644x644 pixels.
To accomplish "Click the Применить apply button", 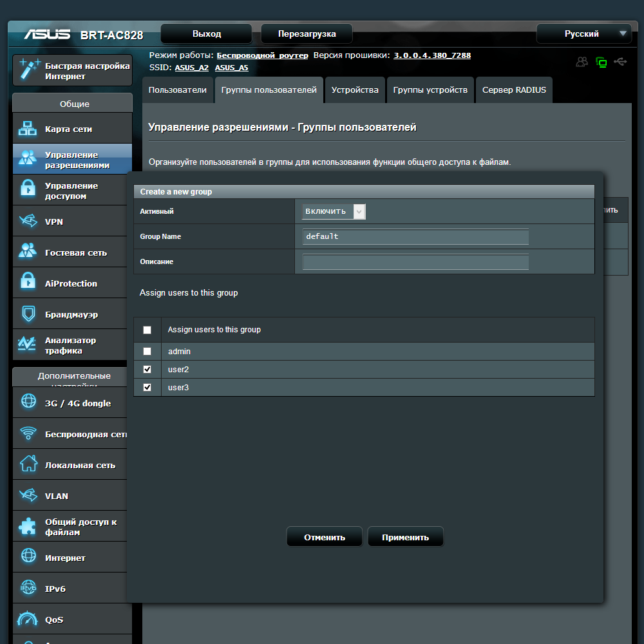I will pyautogui.click(x=405, y=537).
